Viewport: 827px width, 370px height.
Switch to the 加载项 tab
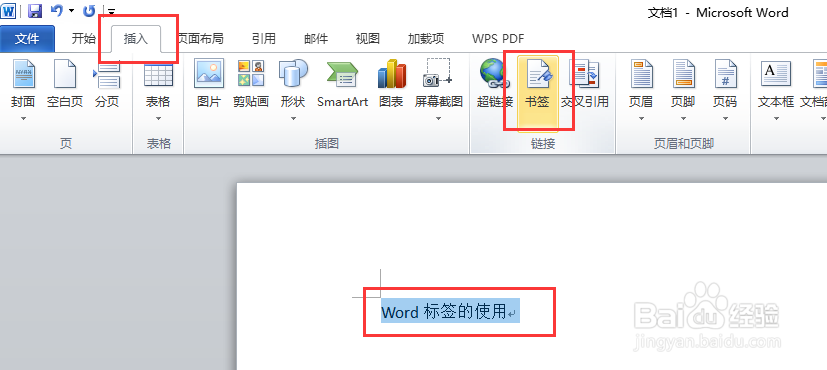426,38
